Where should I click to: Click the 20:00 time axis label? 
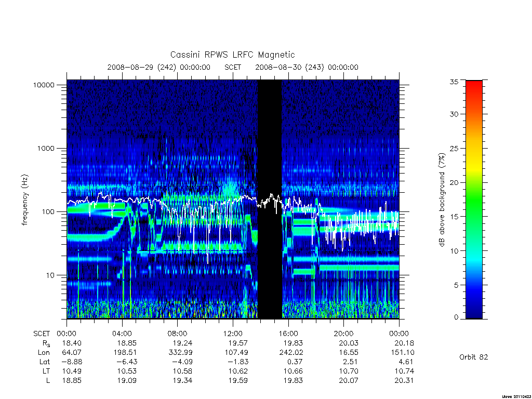click(344, 334)
